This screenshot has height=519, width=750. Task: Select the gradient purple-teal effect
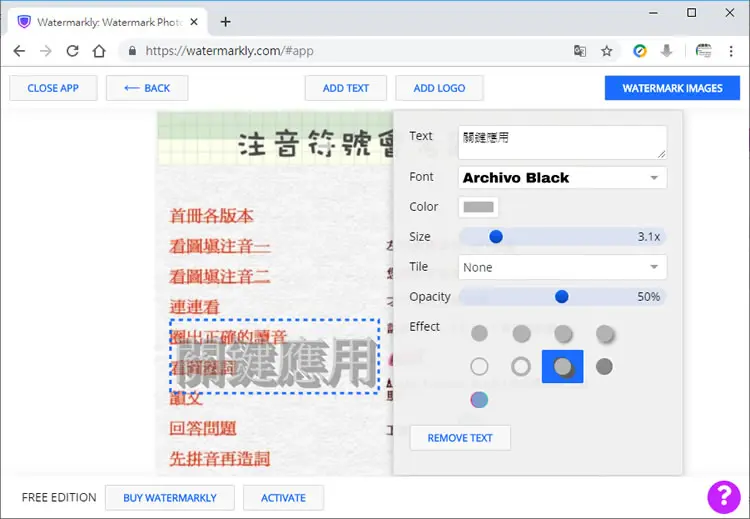479,399
